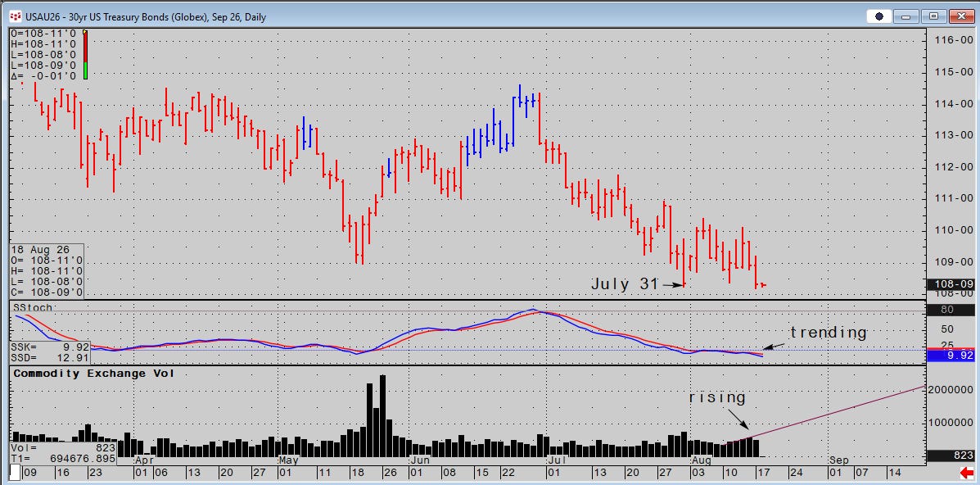Click the 23 date tick on time axis

[x=96, y=472]
